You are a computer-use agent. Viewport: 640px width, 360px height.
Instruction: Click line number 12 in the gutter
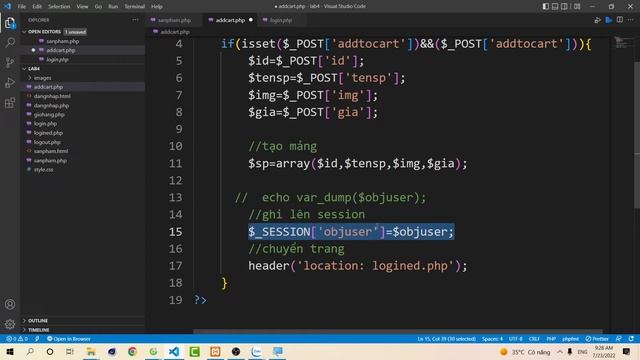coord(176,180)
